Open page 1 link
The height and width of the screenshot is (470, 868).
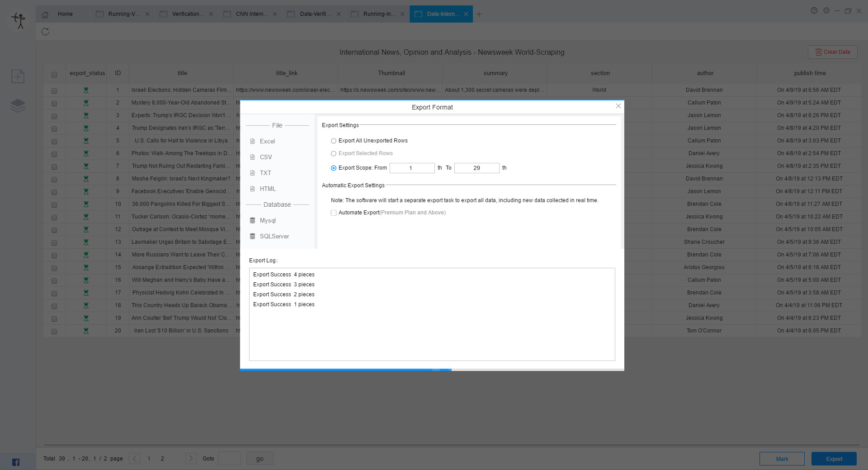click(149, 459)
